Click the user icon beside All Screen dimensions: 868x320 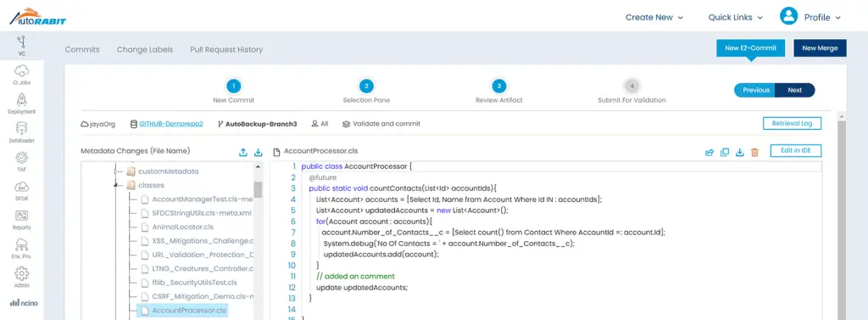315,124
